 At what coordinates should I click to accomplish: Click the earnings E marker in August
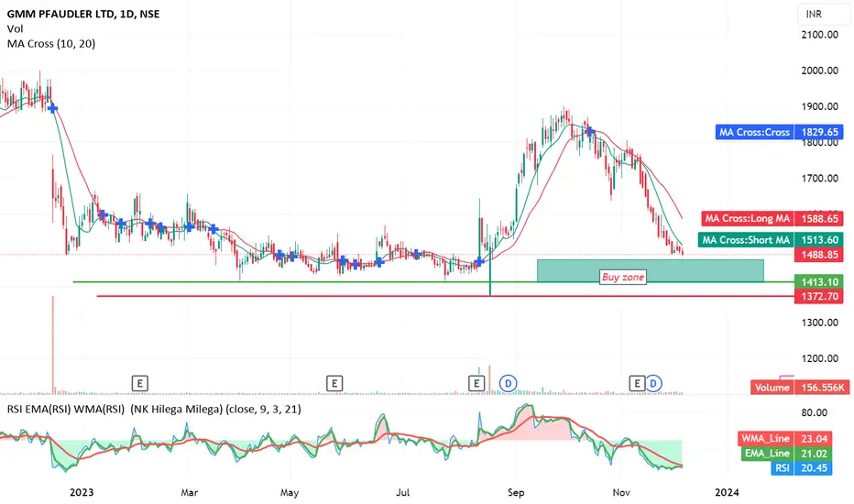(476, 384)
